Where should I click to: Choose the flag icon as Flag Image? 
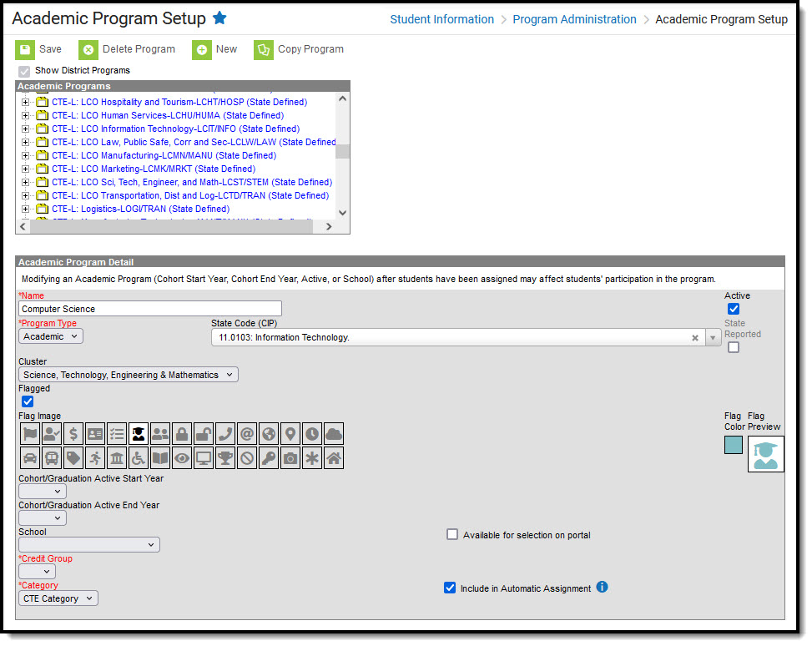point(30,434)
